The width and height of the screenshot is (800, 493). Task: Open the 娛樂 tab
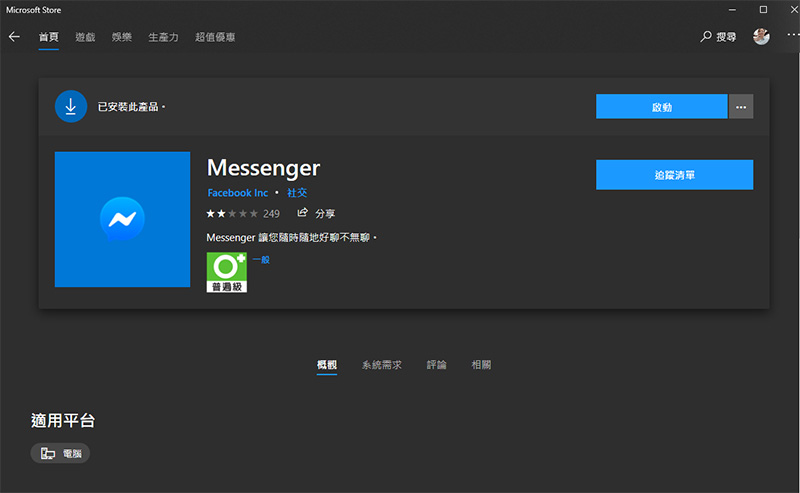pos(122,37)
